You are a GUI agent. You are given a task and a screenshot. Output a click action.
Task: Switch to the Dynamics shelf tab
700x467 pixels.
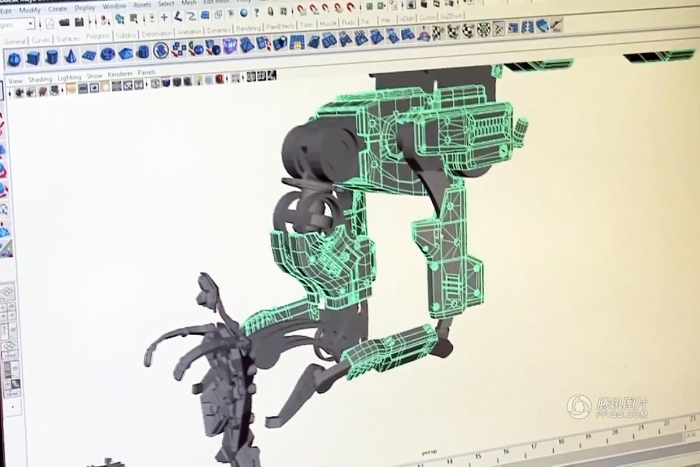219,30
